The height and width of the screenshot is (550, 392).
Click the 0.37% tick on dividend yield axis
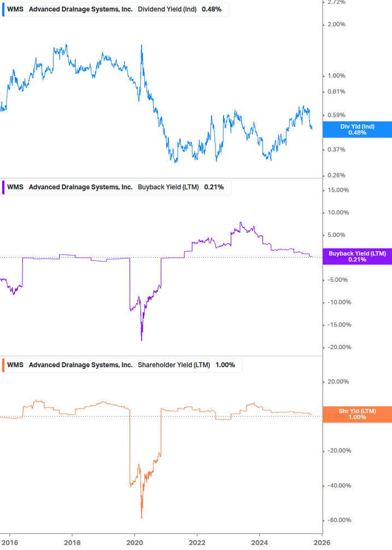[x=336, y=149]
